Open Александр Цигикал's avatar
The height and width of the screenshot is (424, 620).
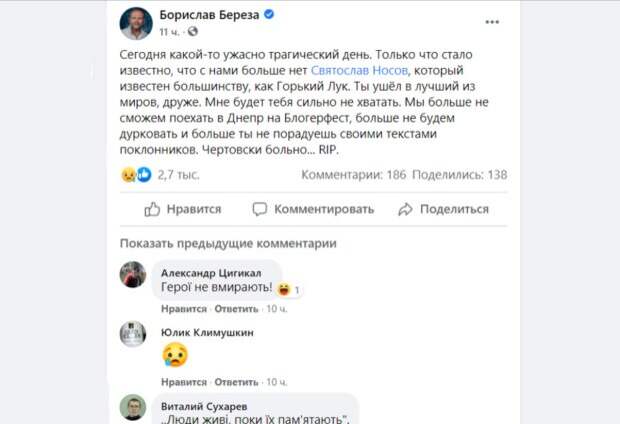click(133, 274)
